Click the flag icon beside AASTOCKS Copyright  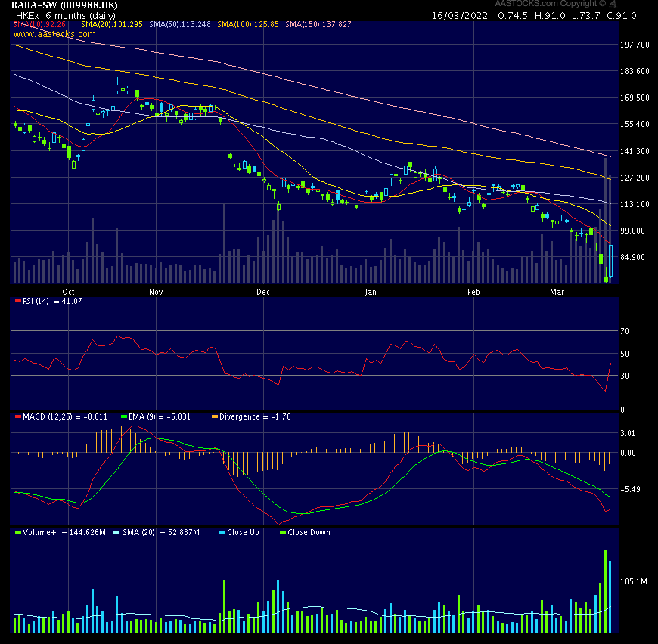pyautogui.click(x=611, y=5)
